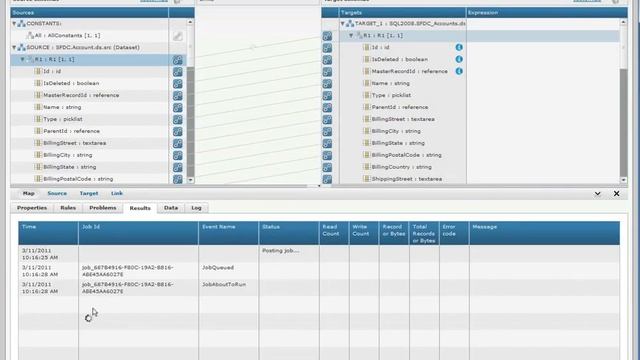Screen dimensions: 640x360
Task: Select the Results tab
Action: 140,208
